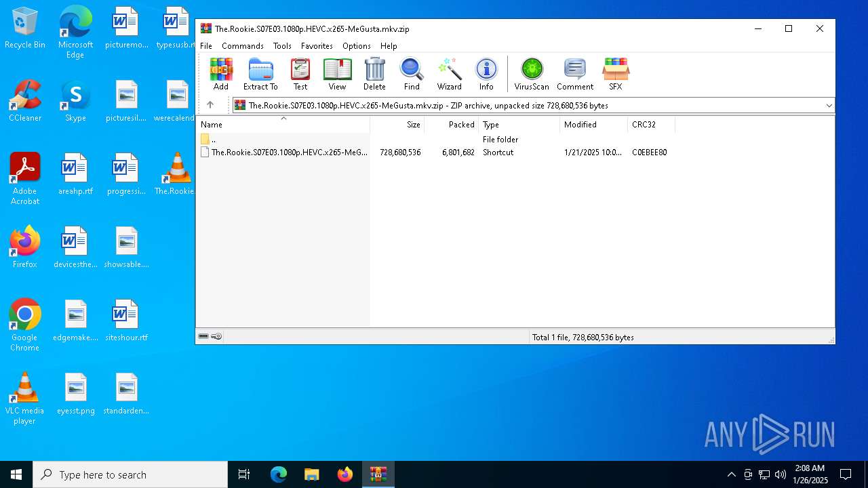Viewport: 868px width, 488px height.
Task: Run the Test archive tool
Action: pos(300,74)
